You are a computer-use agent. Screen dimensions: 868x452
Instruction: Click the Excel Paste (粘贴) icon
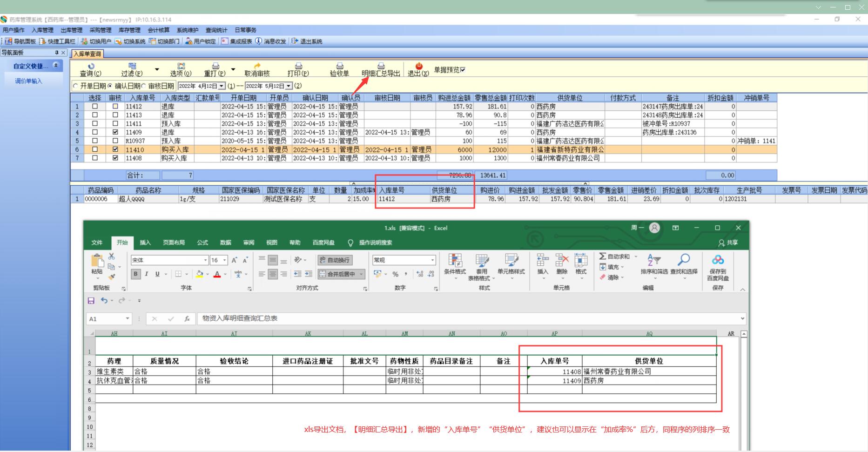point(97,261)
